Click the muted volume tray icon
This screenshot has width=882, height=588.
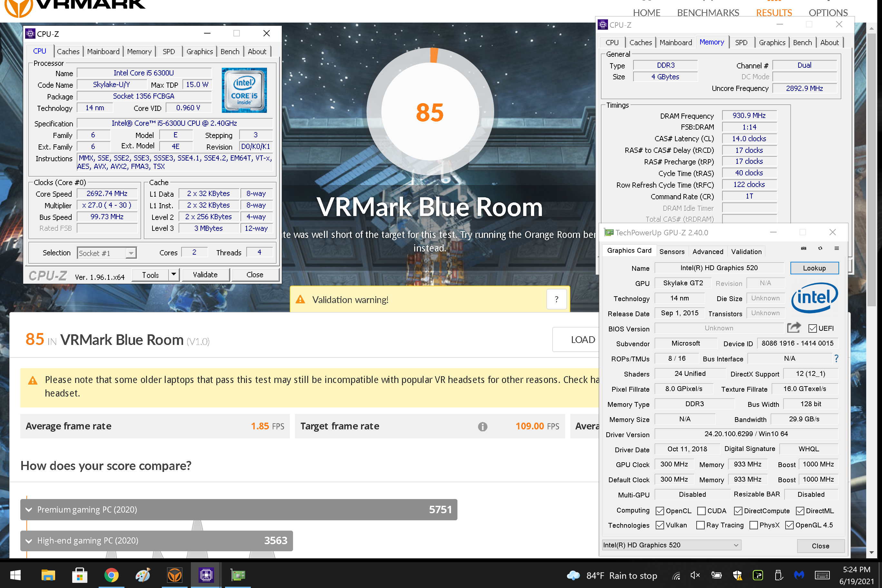tap(695, 576)
